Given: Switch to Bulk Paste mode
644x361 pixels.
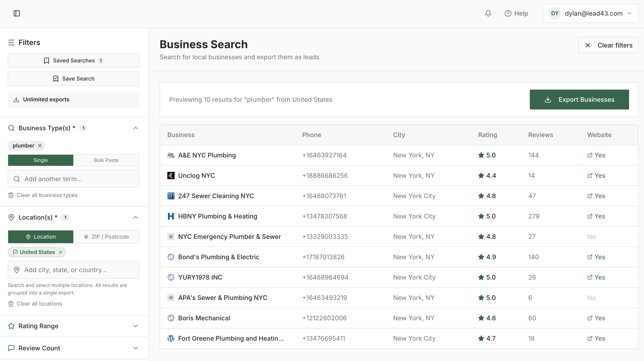Looking at the screenshot, I should (106, 160).
